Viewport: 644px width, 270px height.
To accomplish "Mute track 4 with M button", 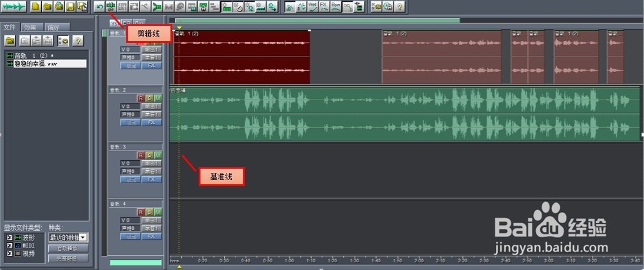I will click(x=158, y=212).
